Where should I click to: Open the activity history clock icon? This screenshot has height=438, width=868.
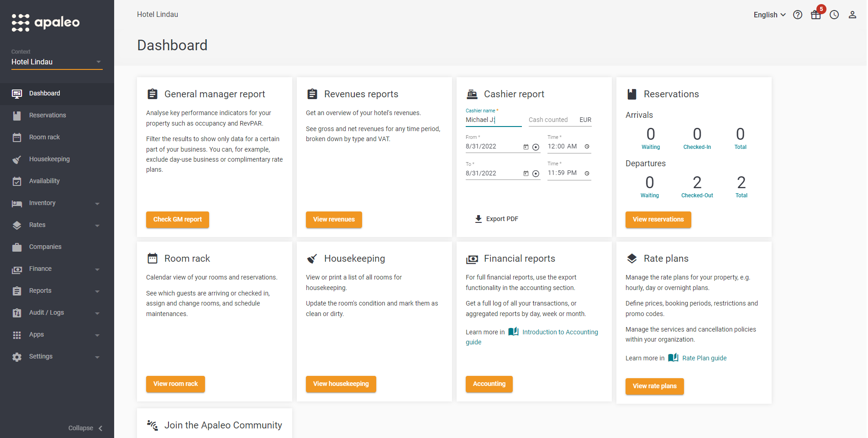[834, 15]
